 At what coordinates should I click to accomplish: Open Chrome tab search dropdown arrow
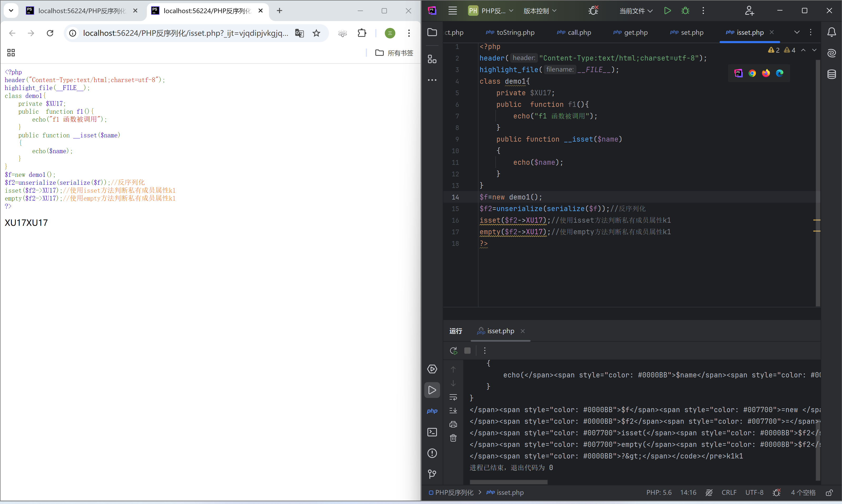[x=11, y=11]
